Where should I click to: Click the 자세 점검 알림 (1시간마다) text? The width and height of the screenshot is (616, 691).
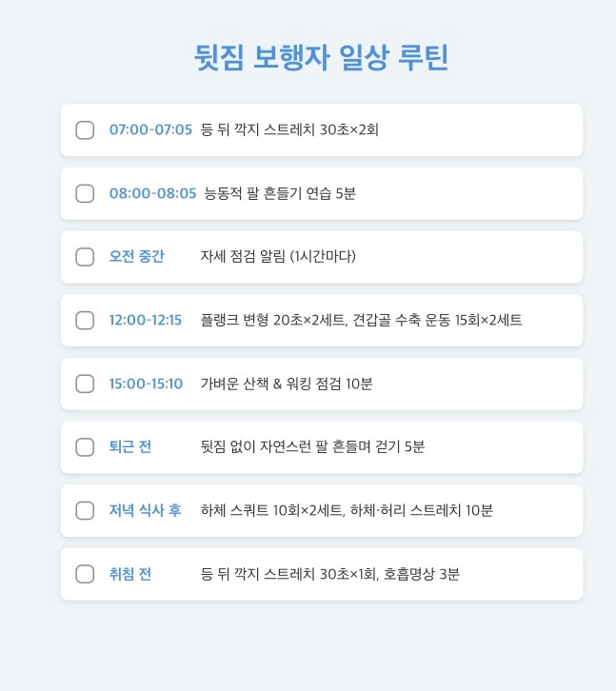pyautogui.click(x=278, y=256)
